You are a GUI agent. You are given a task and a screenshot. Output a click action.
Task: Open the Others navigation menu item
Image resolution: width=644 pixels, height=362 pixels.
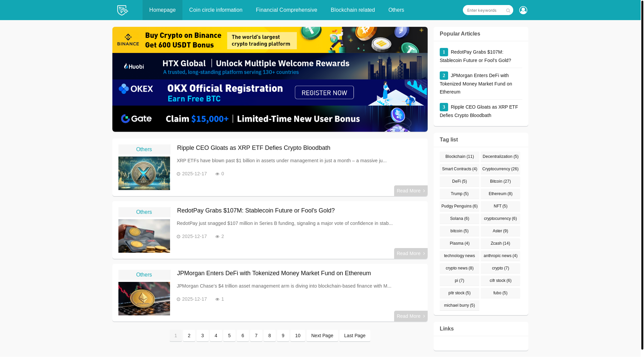(396, 10)
